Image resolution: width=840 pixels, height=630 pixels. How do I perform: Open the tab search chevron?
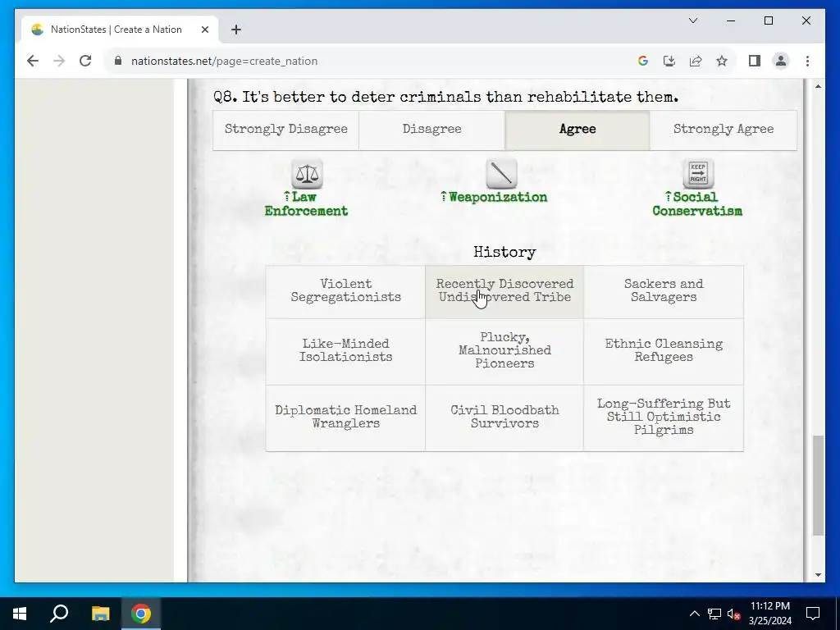(692, 21)
